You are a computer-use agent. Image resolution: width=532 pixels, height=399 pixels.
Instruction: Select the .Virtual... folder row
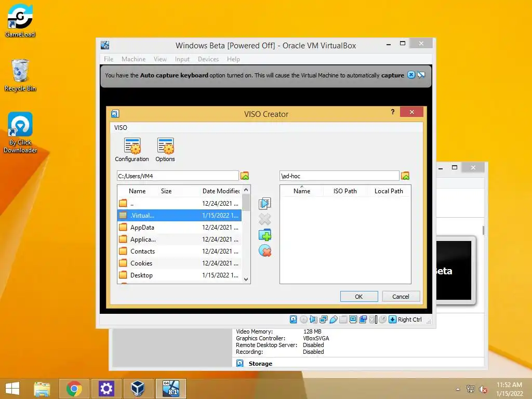(x=179, y=216)
